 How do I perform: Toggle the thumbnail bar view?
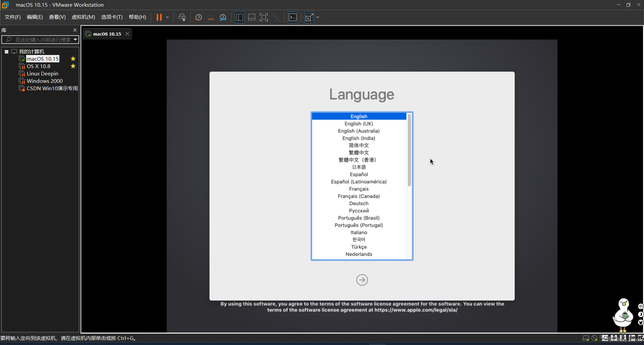click(x=252, y=17)
